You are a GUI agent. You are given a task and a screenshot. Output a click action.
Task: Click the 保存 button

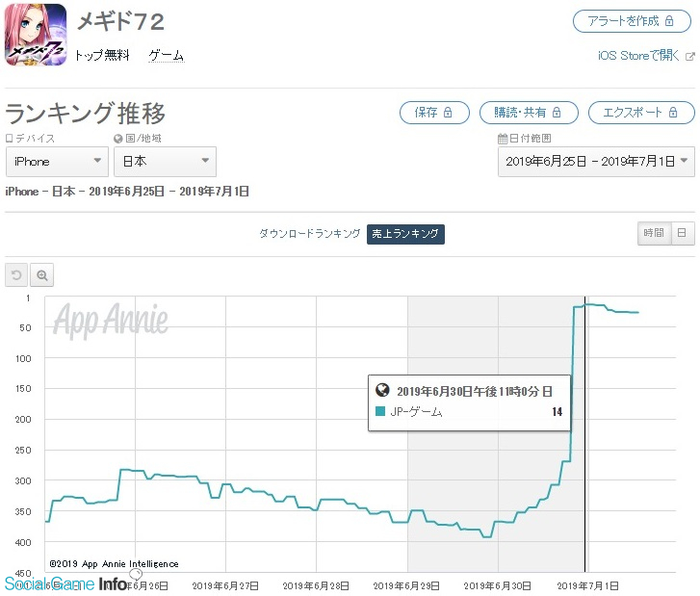point(434,113)
